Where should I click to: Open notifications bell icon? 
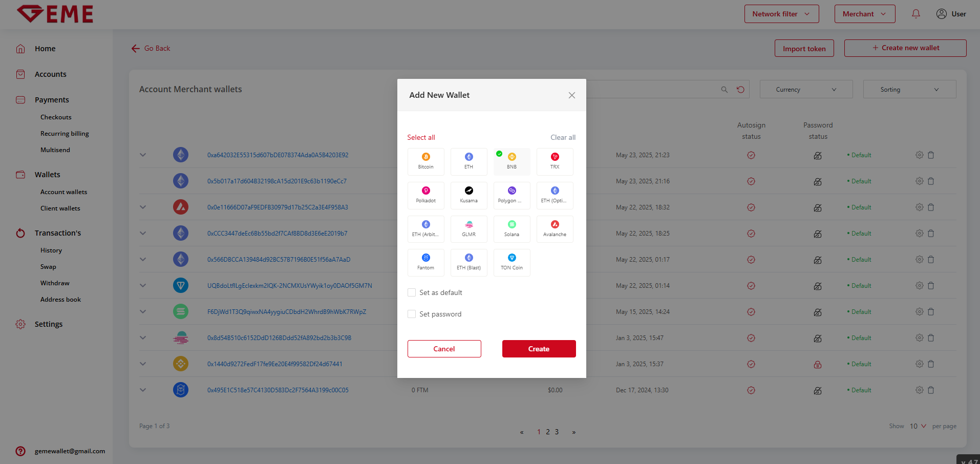[915, 14]
